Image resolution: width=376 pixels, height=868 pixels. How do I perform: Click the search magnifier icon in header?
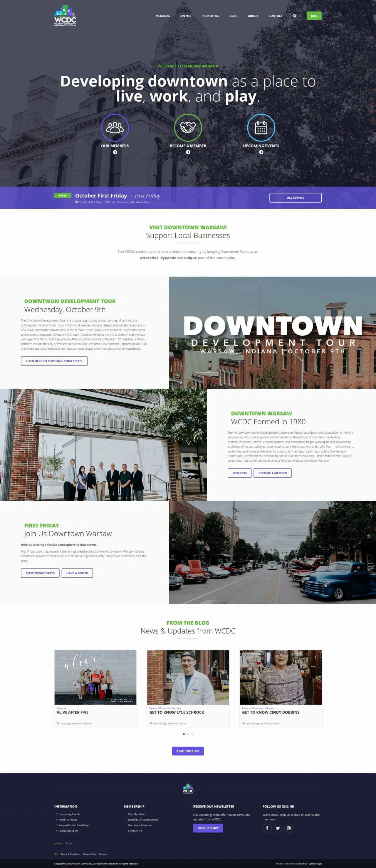[x=294, y=16]
